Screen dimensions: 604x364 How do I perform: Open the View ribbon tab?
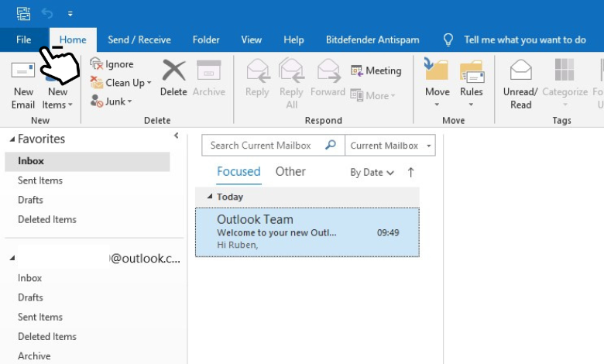[252, 39]
